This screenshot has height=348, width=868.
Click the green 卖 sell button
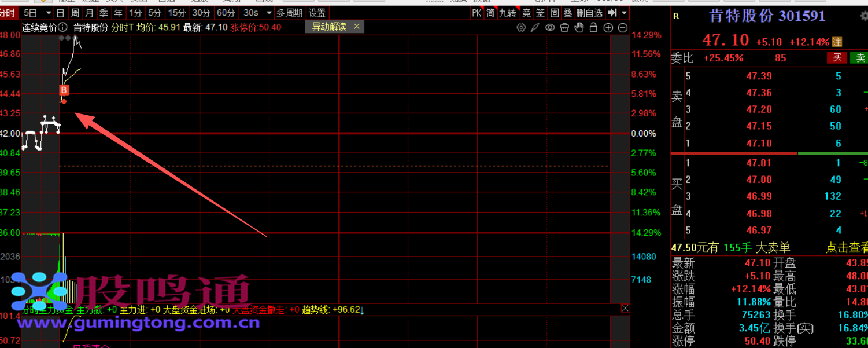pyautogui.click(x=860, y=58)
